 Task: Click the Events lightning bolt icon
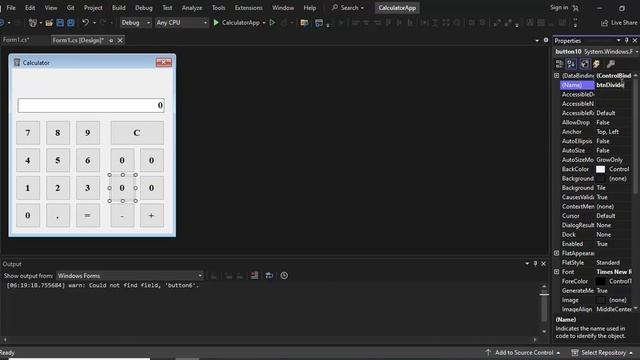pyautogui.click(x=596, y=64)
